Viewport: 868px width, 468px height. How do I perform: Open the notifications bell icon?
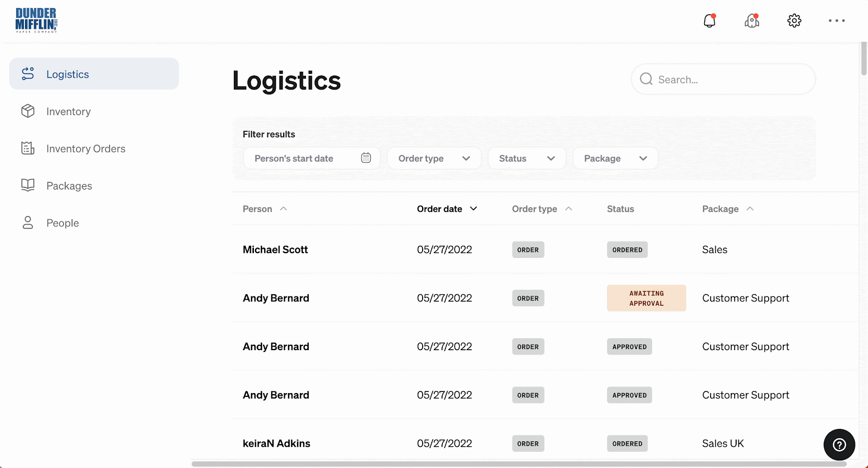coord(710,21)
